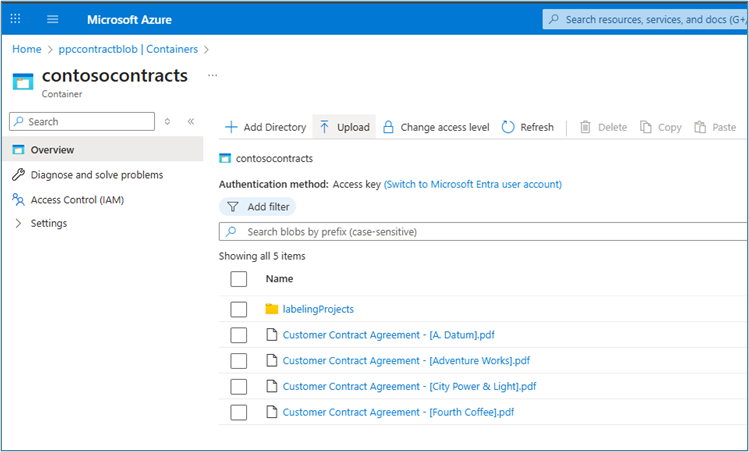Open the Azure apps grid launcher
This screenshot has height=452, width=749.
tap(15, 19)
